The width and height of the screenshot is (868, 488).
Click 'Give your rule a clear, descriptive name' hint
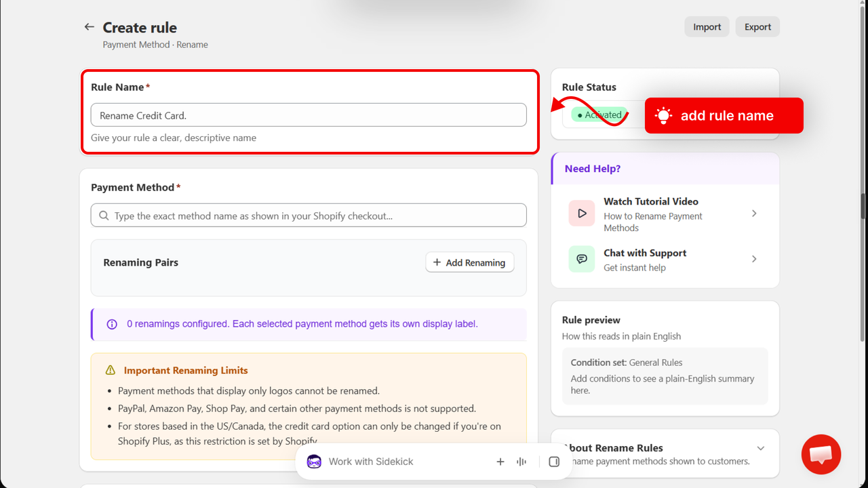[174, 138]
